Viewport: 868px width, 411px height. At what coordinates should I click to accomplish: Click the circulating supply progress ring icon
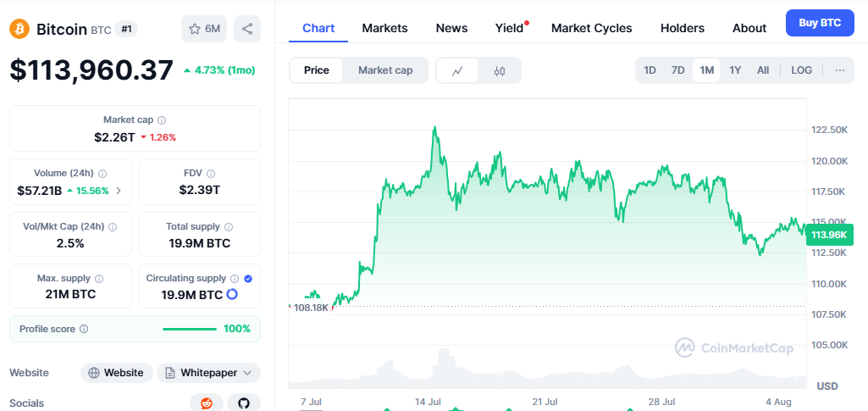pos(233,295)
